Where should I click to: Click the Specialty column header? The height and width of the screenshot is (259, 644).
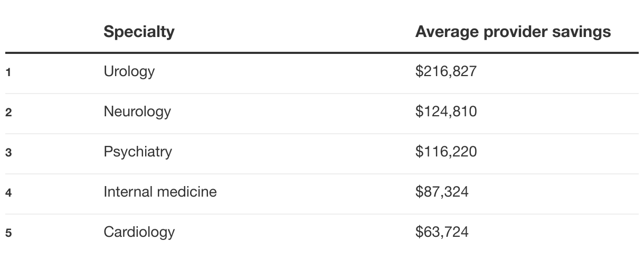pyautogui.click(x=139, y=32)
